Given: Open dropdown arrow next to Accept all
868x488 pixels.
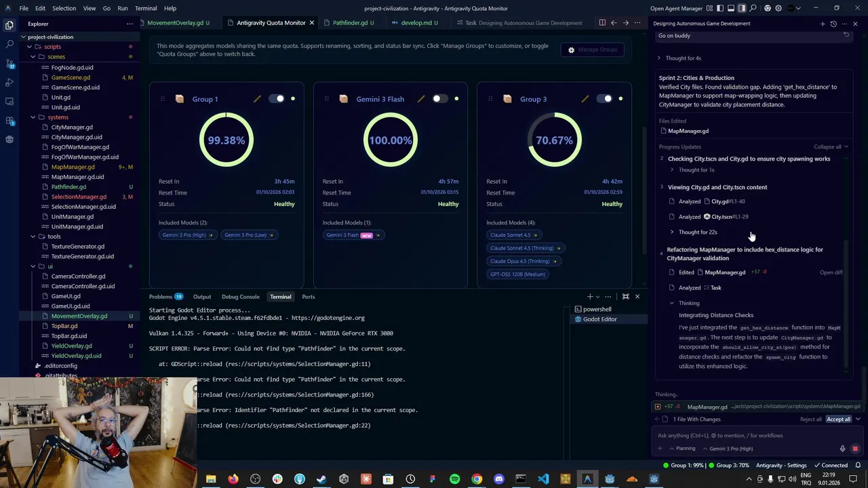Looking at the screenshot, I should pos(858,420).
